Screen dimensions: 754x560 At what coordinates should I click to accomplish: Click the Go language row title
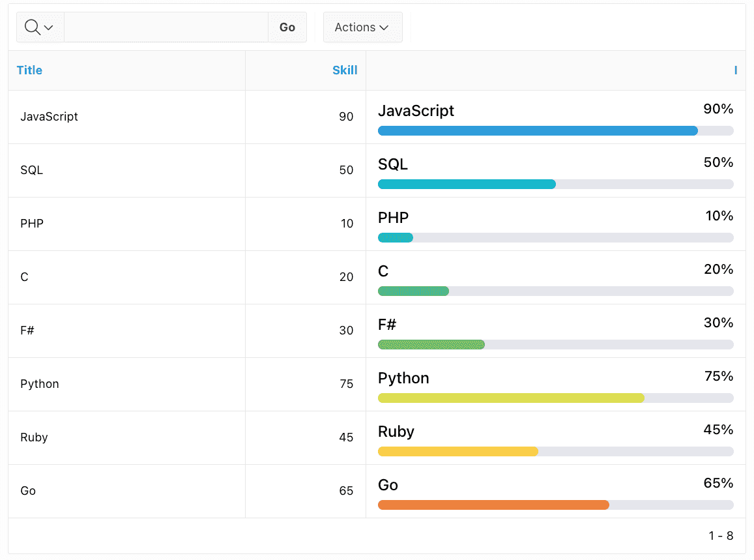pyautogui.click(x=27, y=491)
